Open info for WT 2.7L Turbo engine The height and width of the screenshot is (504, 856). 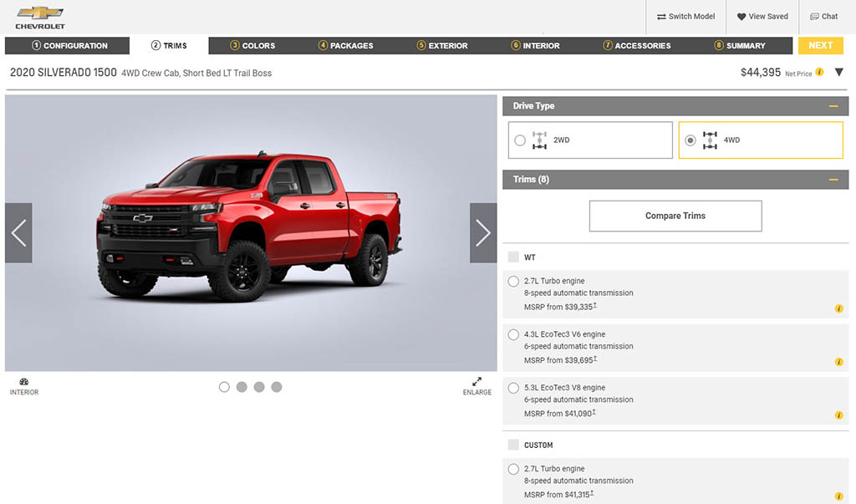coord(838,308)
